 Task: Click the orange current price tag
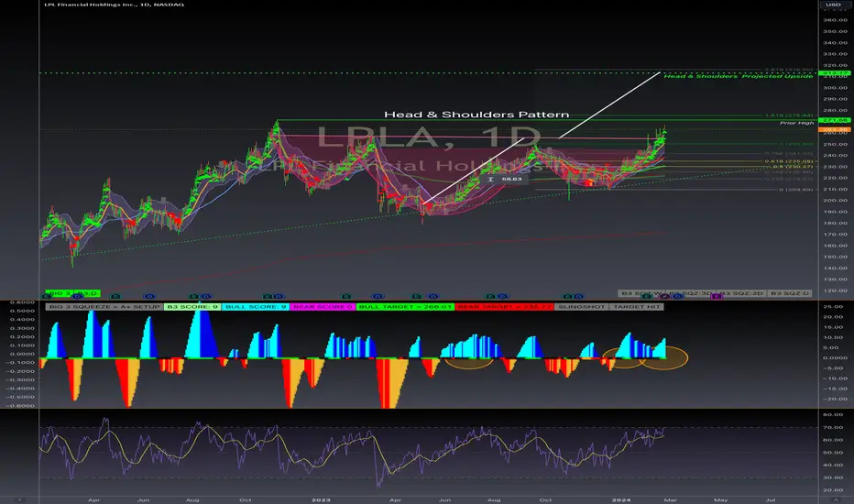coord(835,130)
